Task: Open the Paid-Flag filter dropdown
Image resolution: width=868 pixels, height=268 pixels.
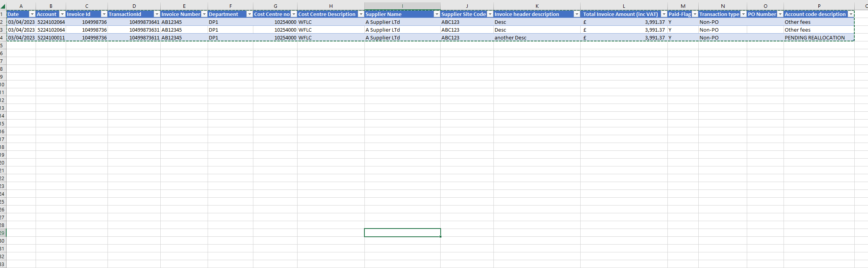Action: pyautogui.click(x=695, y=14)
